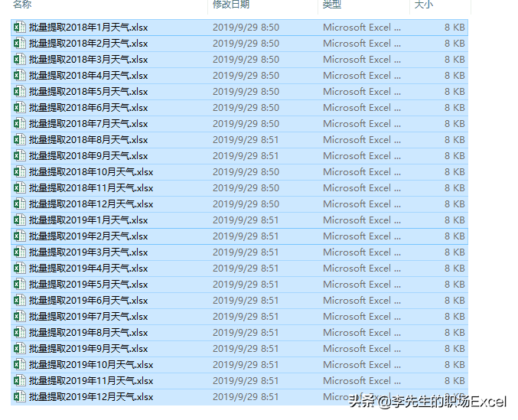Select file name 批量提取2018年8月天气.xlsx
The width and height of the screenshot is (518, 420).
[x=88, y=140]
